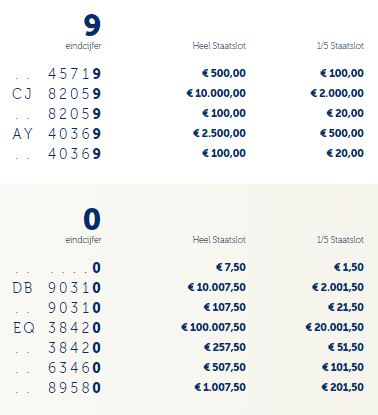Click the € 2.500,00 prize amount

[219, 133]
